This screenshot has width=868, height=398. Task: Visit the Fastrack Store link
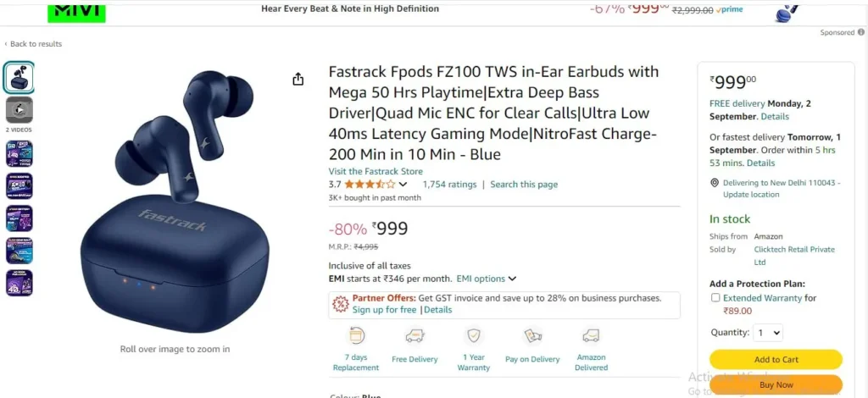[x=376, y=171]
